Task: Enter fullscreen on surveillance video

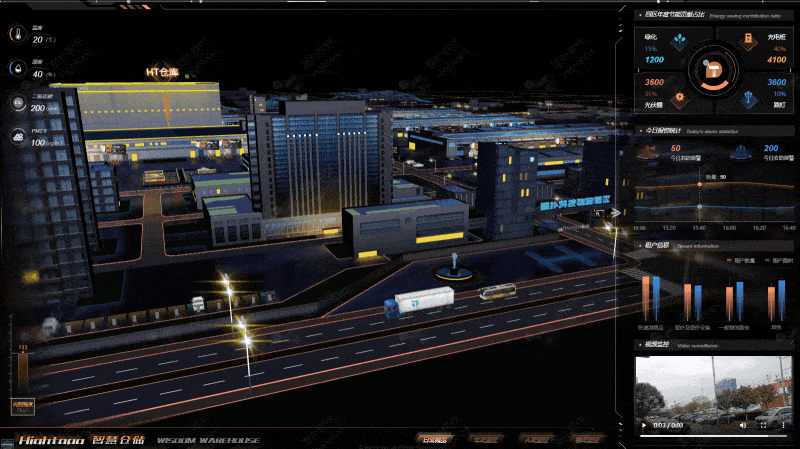Action: click(762, 426)
